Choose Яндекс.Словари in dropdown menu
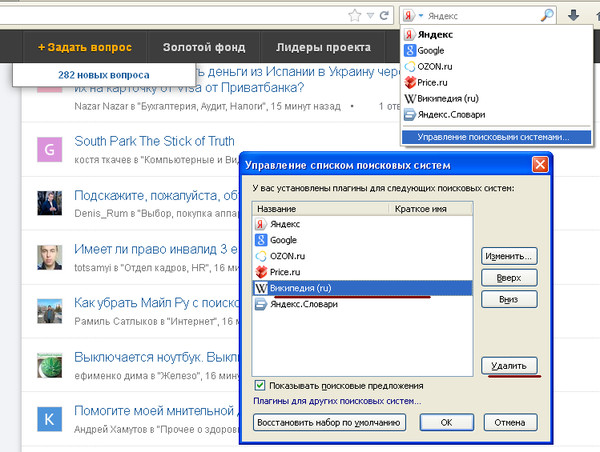600x452 pixels. tap(497, 115)
